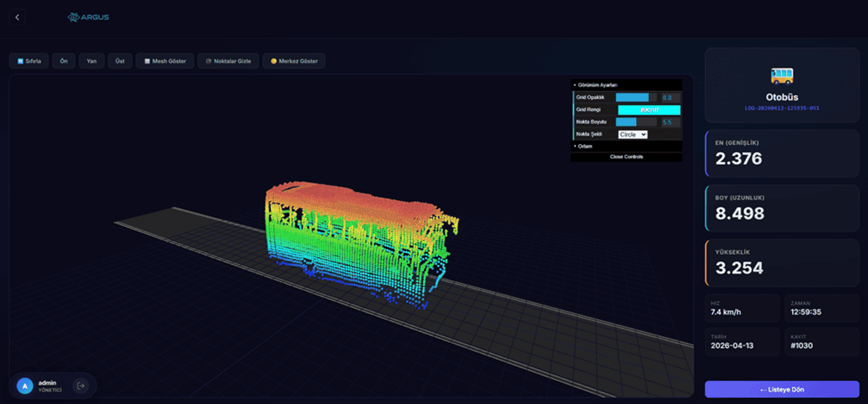
Task: Click the admin username label
Action: coord(47,383)
